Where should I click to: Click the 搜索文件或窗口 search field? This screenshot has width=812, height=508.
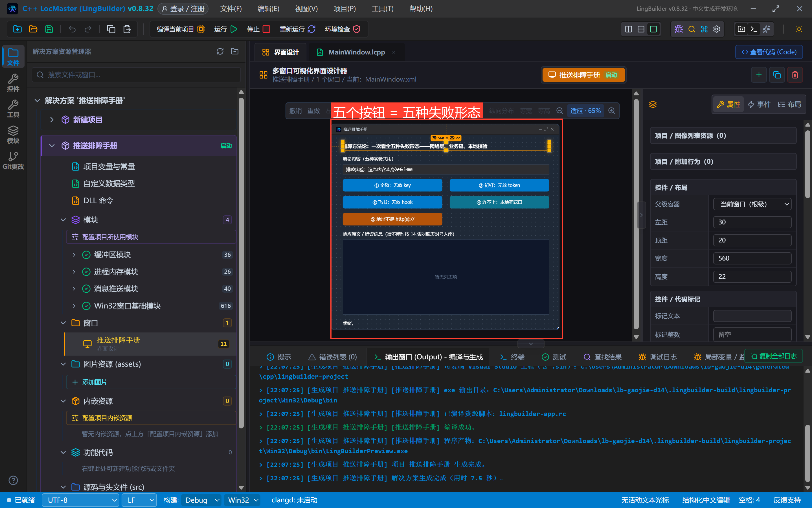coord(136,75)
